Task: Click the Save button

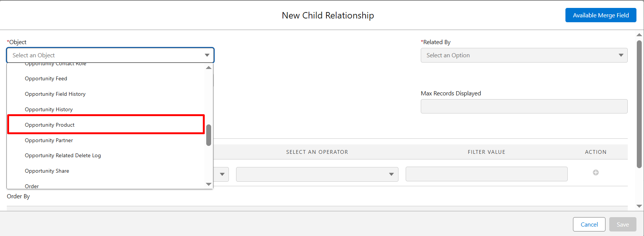Action: click(622, 225)
